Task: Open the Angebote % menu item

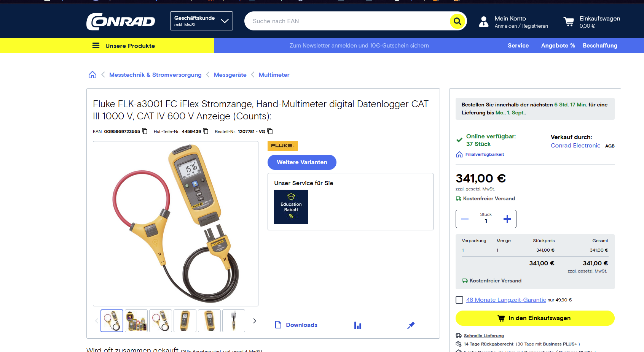Action: tap(558, 46)
